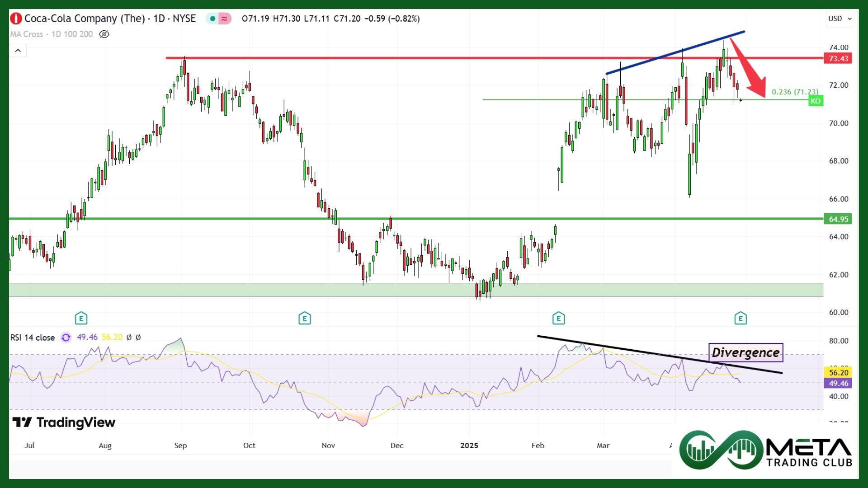Click the Jul label on time axis

29,446
